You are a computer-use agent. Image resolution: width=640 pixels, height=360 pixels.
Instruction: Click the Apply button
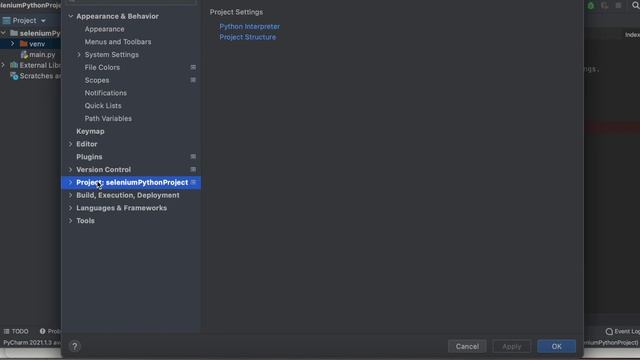pyautogui.click(x=511, y=346)
